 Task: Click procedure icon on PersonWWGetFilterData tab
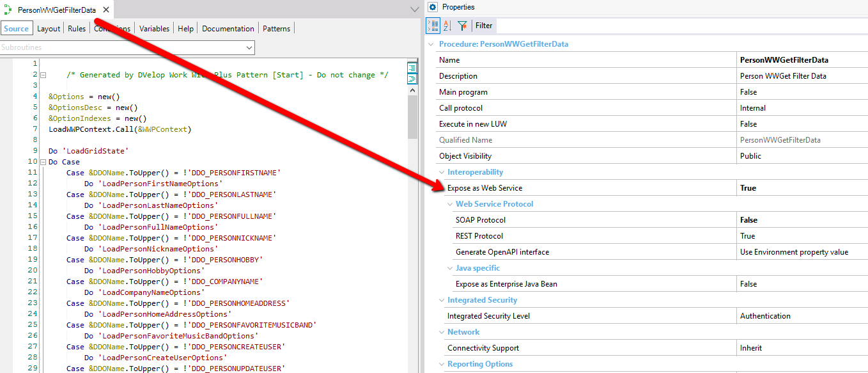click(x=8, y=10)
